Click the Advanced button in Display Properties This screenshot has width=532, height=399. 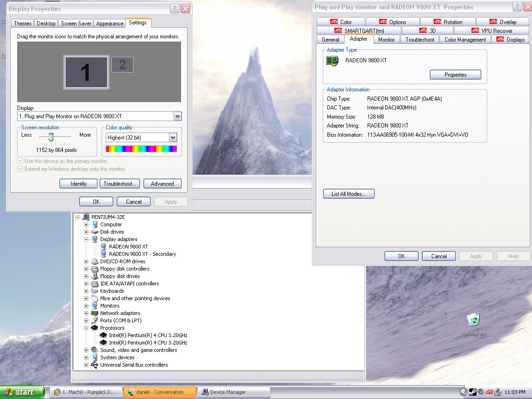point(162,183)
